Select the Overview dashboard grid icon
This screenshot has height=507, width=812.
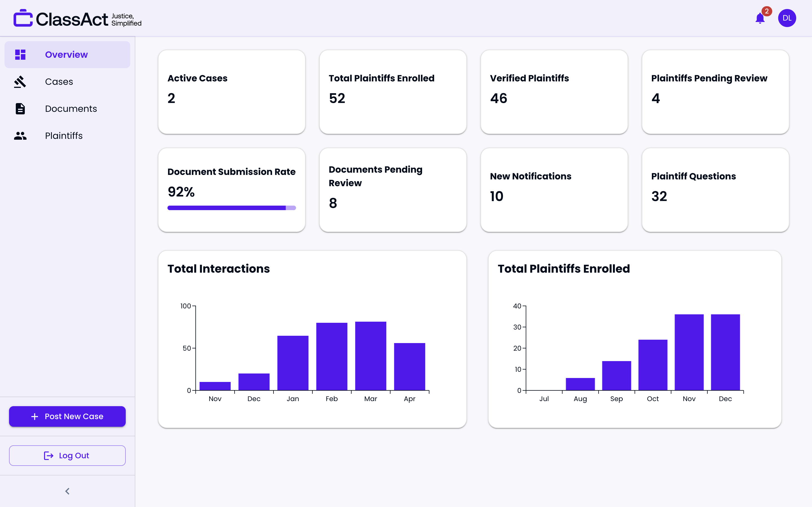point(20,54)
